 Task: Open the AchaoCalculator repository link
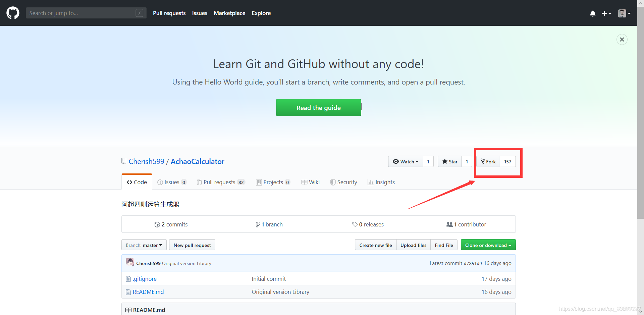[x=198, y=161]
